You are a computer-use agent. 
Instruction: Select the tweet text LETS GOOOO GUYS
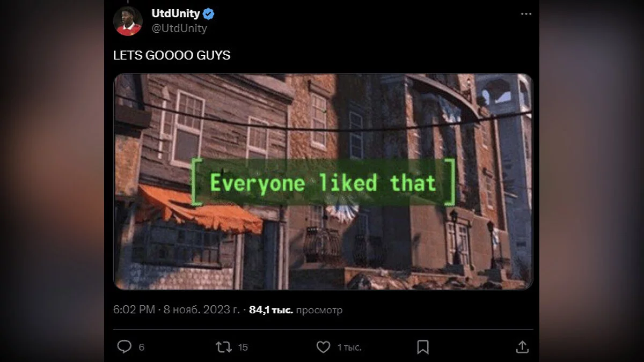tap(172, 55)
